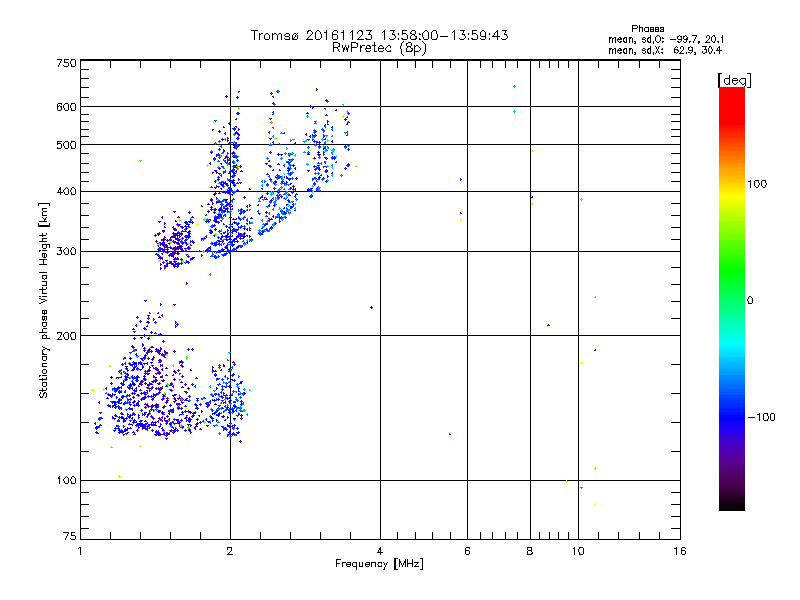Click the y-axis tick label '600'

click(66, 107)
